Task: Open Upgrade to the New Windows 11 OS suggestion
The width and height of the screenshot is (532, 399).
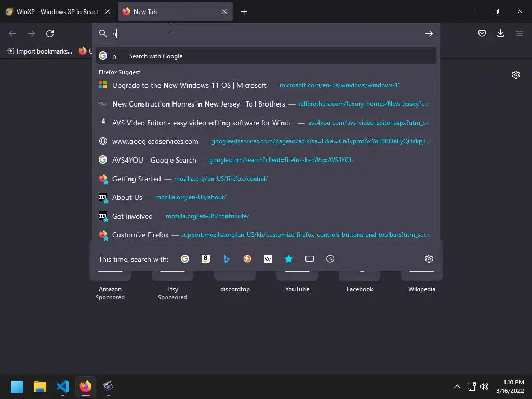Action: pyautogui.click(x=266, y=85)
